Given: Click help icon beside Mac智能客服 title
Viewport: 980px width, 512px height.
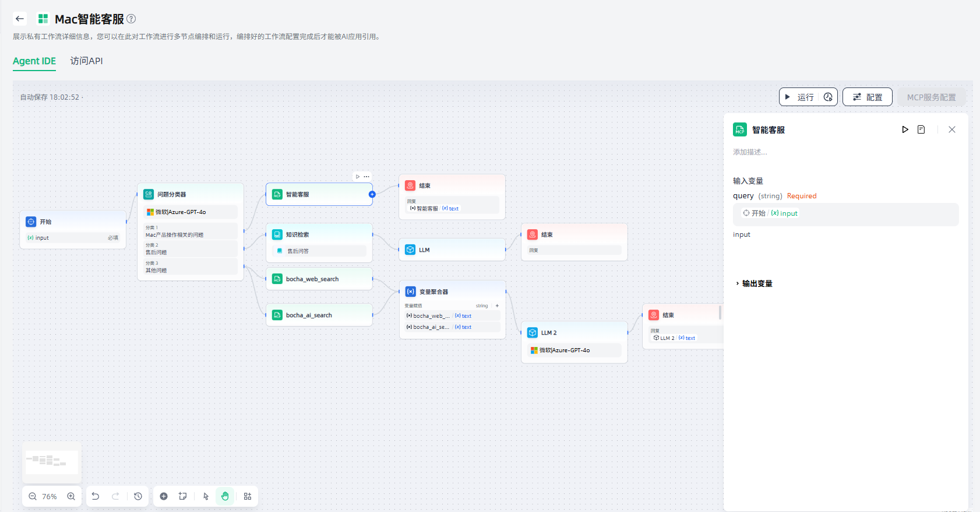Looking at the screenshot, I should 132,19.
